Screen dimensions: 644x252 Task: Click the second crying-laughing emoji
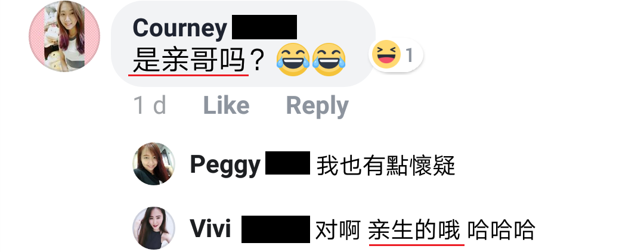(x=329, y=60)
